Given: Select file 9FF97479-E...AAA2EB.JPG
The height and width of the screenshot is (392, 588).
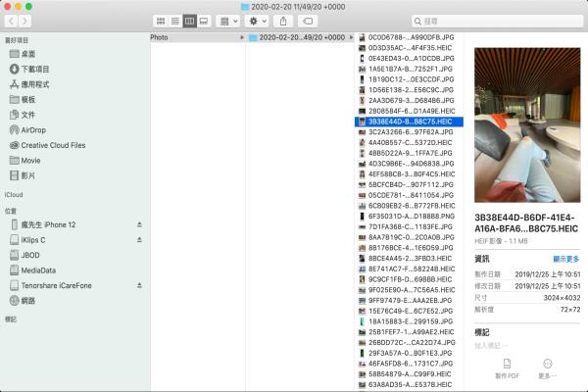Looking at the screenshot, I should 409,301.
